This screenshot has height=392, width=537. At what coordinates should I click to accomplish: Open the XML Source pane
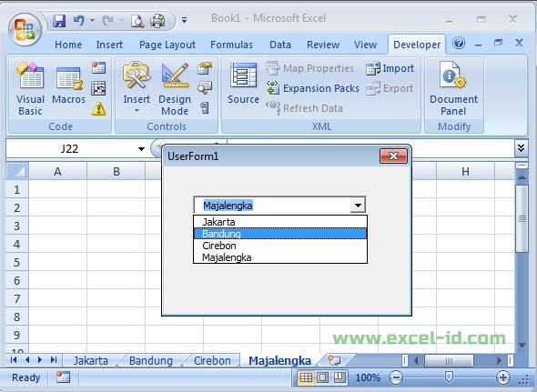click(x=243, y=83)
